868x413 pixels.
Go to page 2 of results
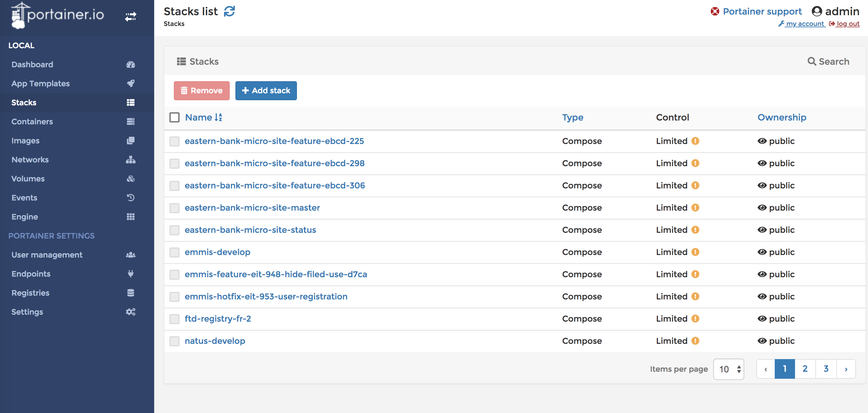[x=805, y=369]
